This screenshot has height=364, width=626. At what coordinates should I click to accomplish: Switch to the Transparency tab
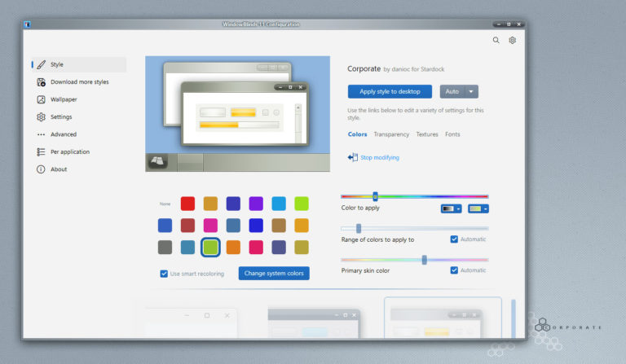(x=391, y=134)
